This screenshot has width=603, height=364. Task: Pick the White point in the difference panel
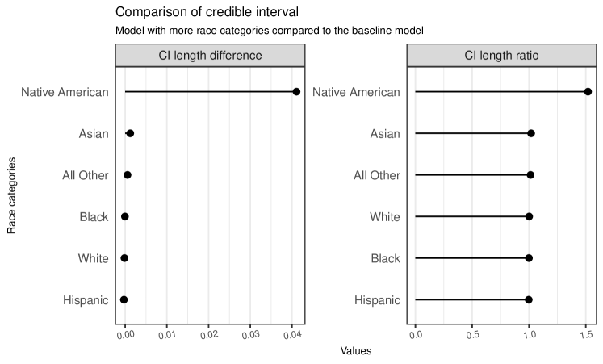pos(124,258)
